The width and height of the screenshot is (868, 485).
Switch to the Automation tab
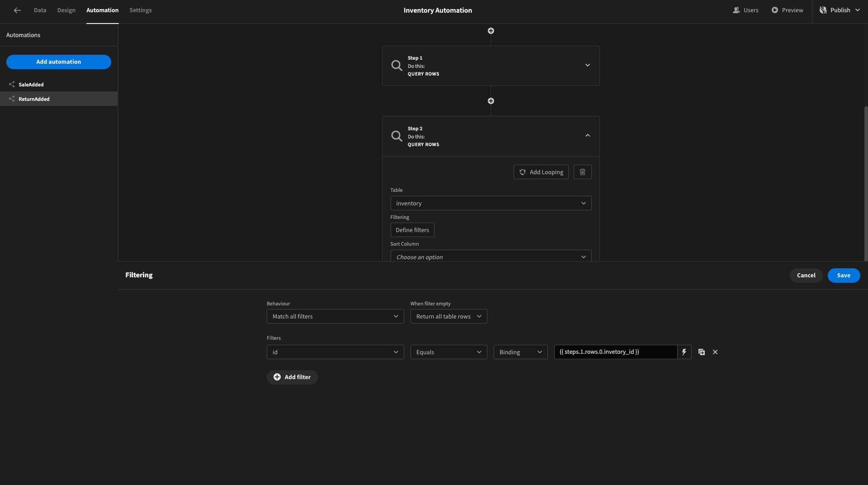click(x=102, y=10)
